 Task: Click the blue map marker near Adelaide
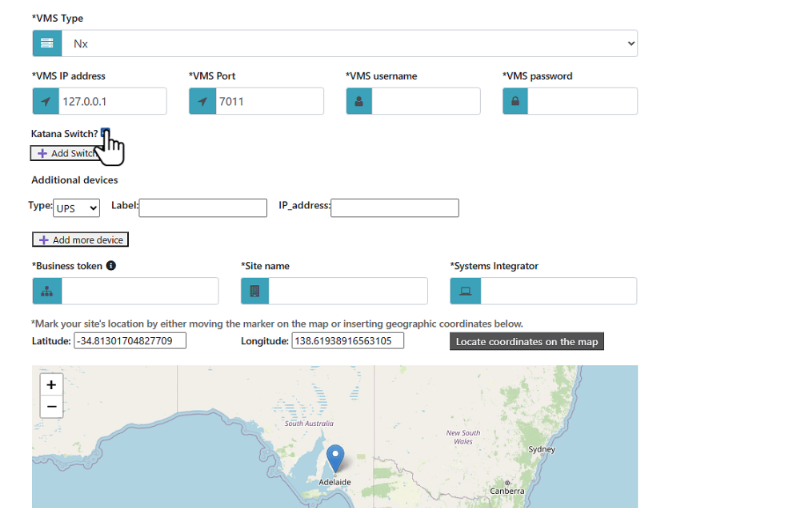tap(337, 459)
